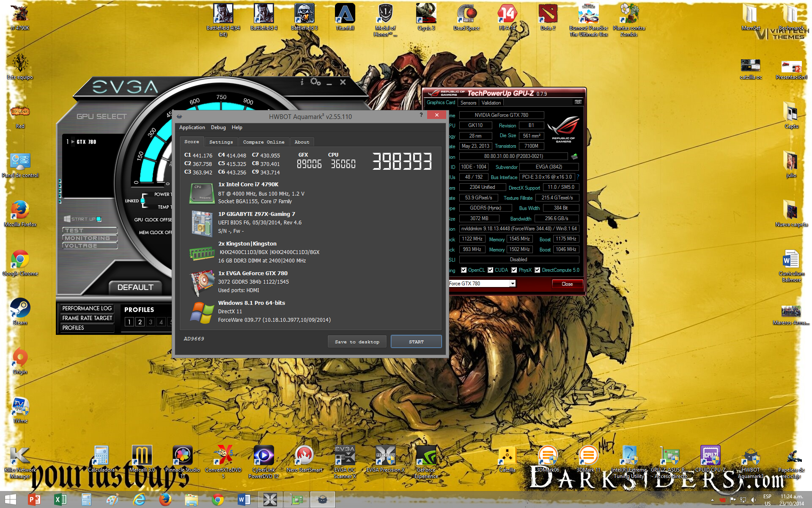
Task: Open Crysis 3 desktop shortcut
Action: tap(426, 17)
